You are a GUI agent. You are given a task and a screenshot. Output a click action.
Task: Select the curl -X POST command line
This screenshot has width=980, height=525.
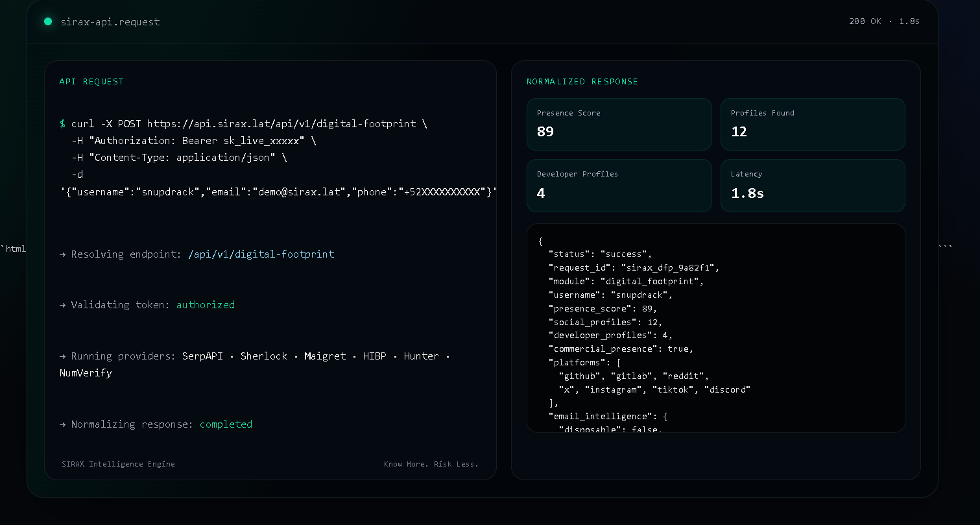click(x=243, y=123)
